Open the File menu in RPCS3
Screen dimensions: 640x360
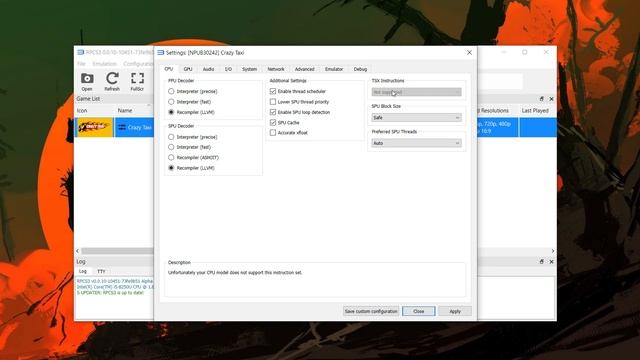(x=82, y=64)
